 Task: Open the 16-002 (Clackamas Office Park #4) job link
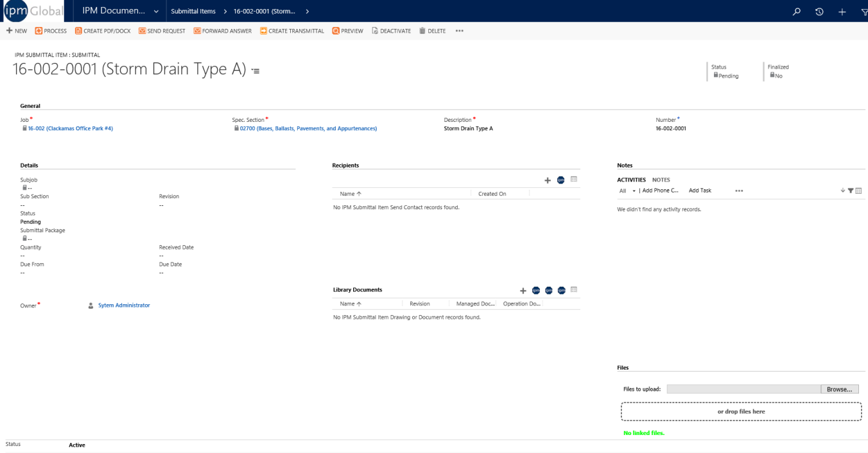coord(71,128)
